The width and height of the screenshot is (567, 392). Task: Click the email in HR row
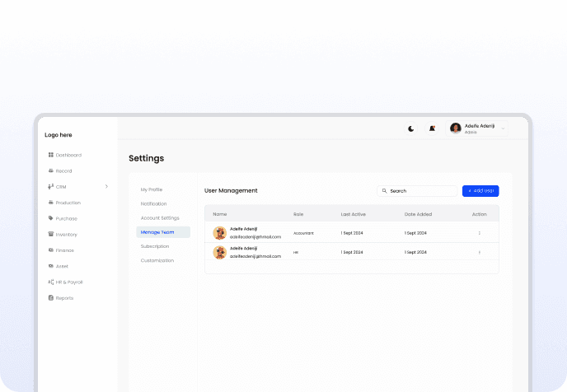tap(255, 256)
